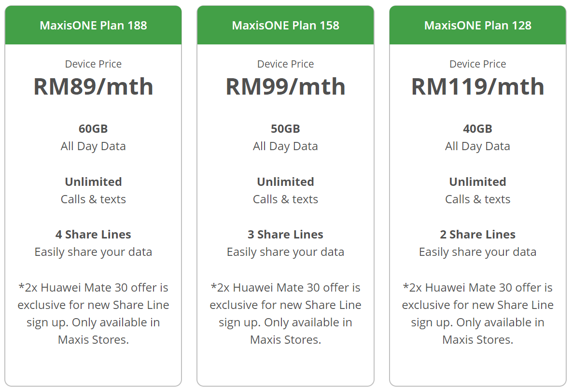Screen dimensions: 572x392
Task: Click the Huawei Mate 30 note under Plan 128
Action: (x=477, y=314)
